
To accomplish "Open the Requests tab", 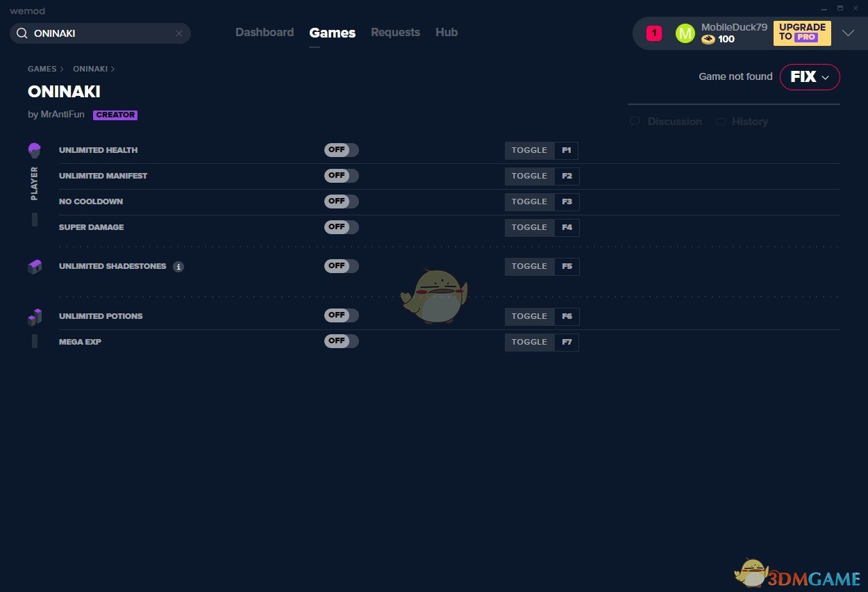I will click(395, 33).
